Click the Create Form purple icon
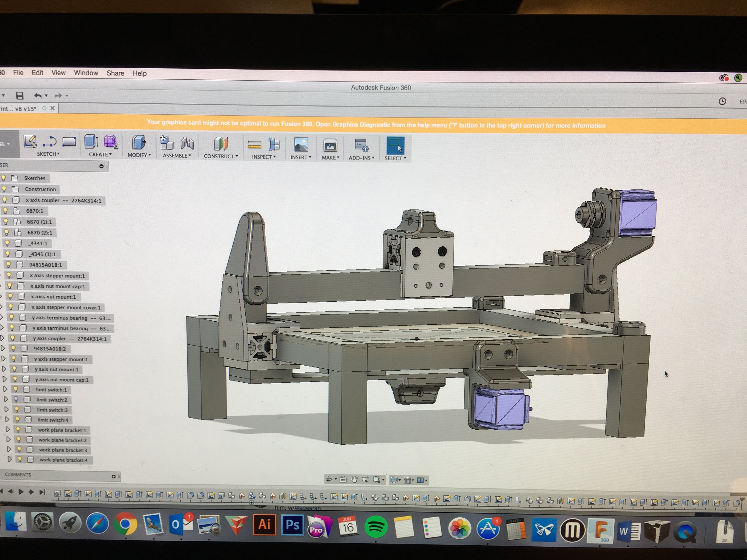The width and height of the screenshot is (747, 560). click(111, 142)
